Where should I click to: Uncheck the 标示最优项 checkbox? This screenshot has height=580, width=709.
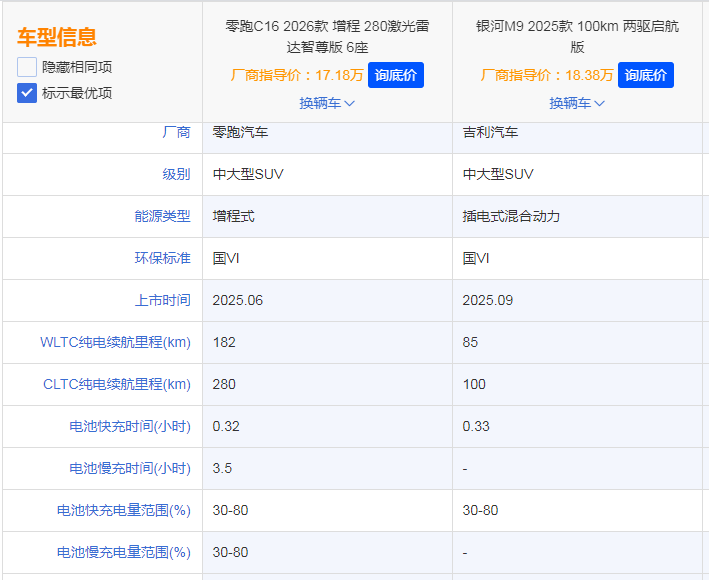[27, 93]
